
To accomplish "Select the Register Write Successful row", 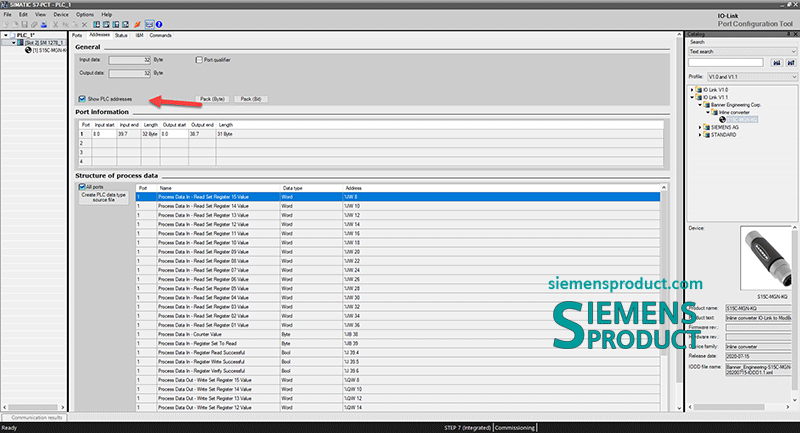I will (398, 362).
